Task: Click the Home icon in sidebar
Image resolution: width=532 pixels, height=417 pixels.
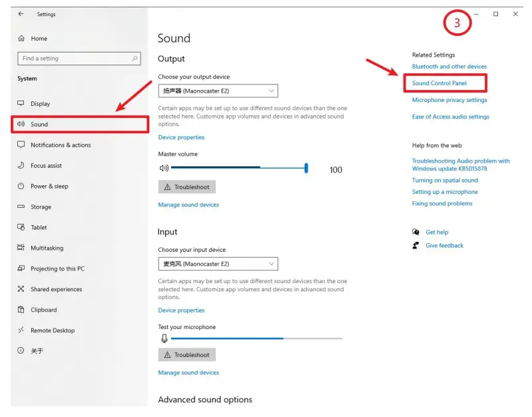Action: click(x=21, y=39)
